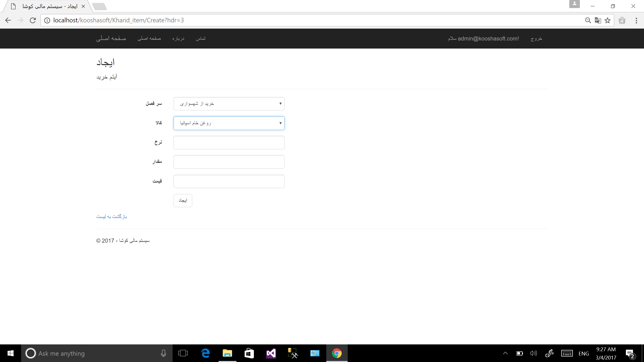
Task: View site information icon beside URL
Action: click(x=47, y=20)
